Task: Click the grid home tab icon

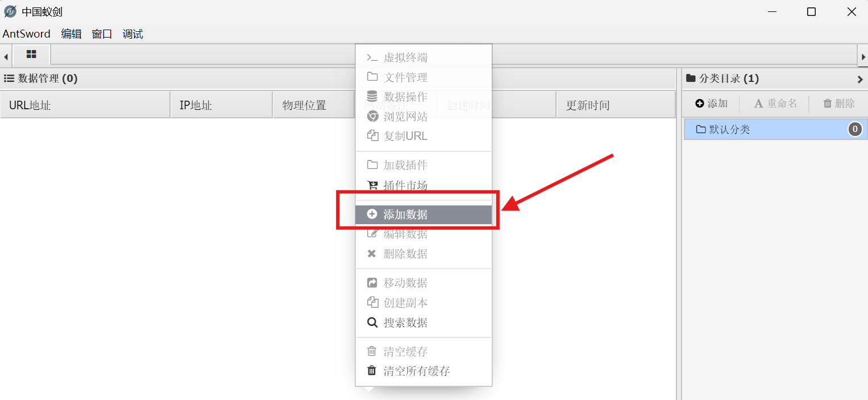Action: click(31, 55)
